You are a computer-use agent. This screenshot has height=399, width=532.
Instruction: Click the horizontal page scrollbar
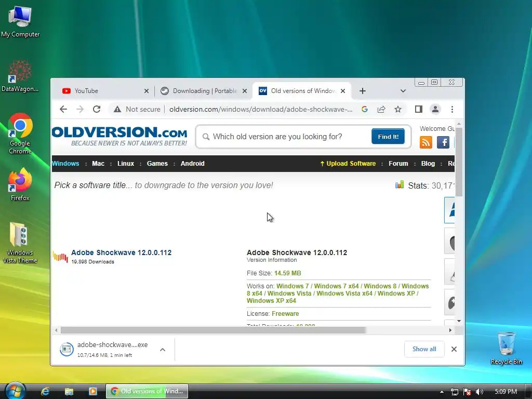tap(212, 330)
